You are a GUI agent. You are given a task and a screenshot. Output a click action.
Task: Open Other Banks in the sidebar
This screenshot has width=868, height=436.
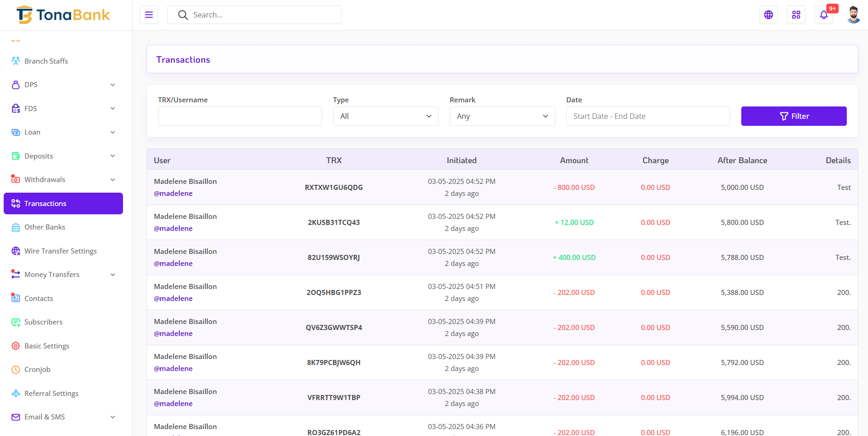[x=45, y=227]
